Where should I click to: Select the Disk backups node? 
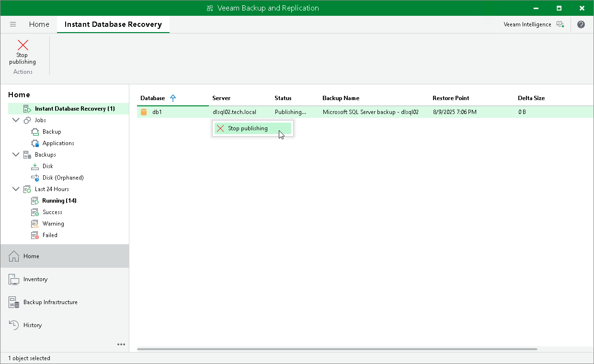tap(48, 166)
